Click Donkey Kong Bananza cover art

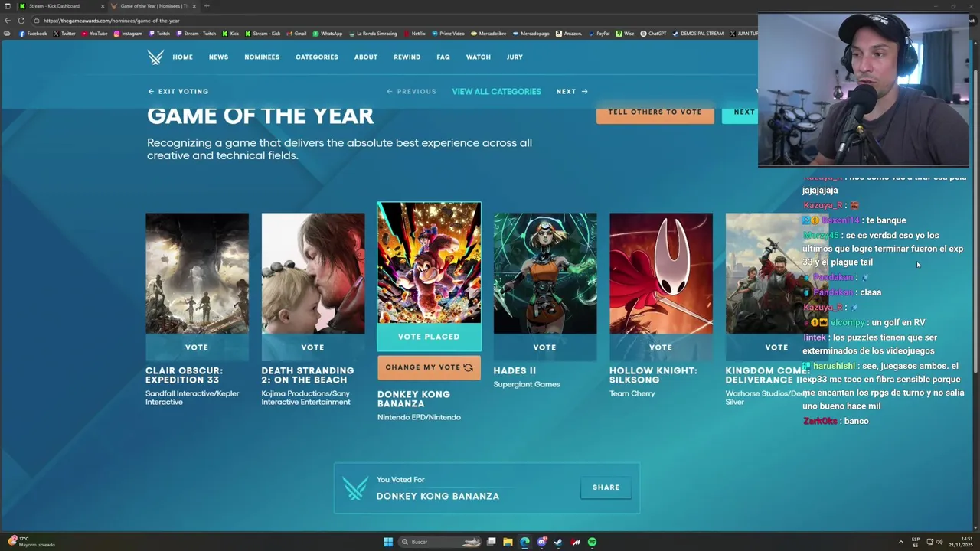pos(429,263)
